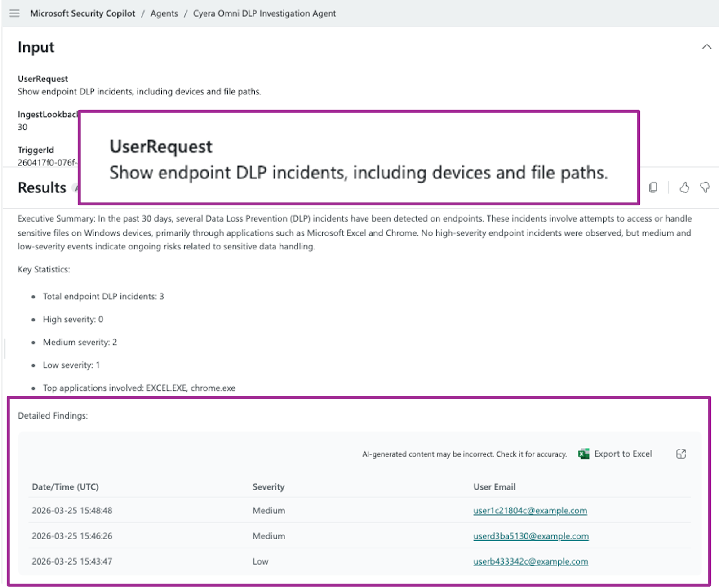Select cell 2026-03-25 15:48:48

pos(72,511)
